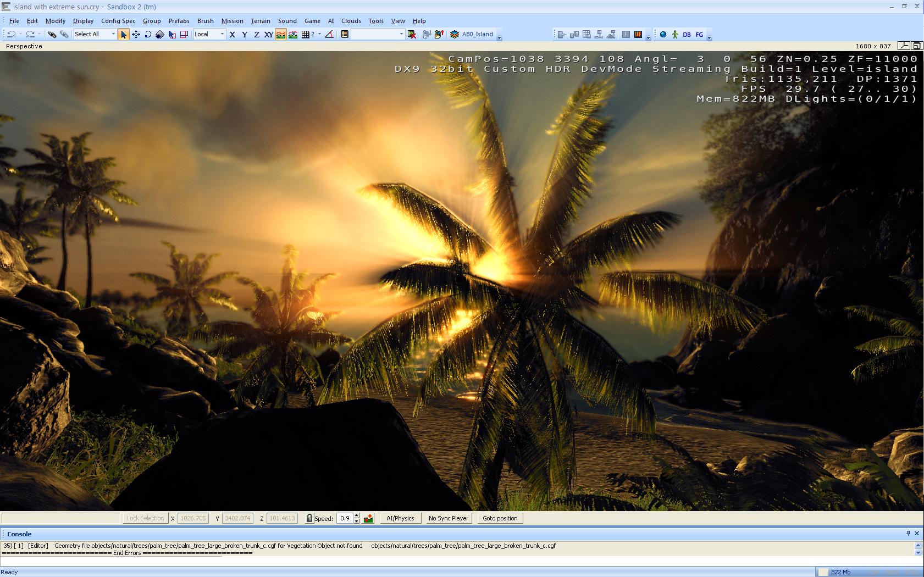
Task: Click the Selection Rectangle icon
Action: (184, 34)
